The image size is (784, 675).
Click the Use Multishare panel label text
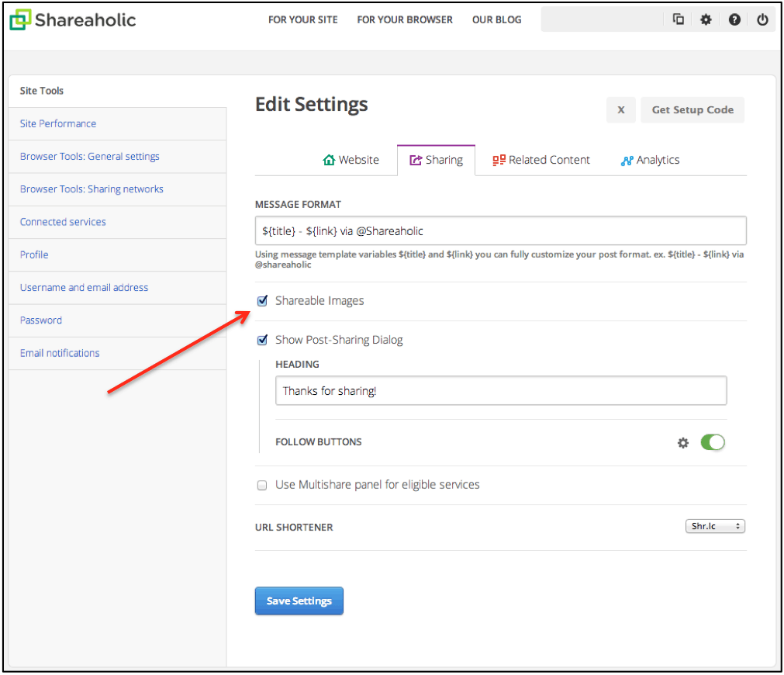(x=378, y=485)
